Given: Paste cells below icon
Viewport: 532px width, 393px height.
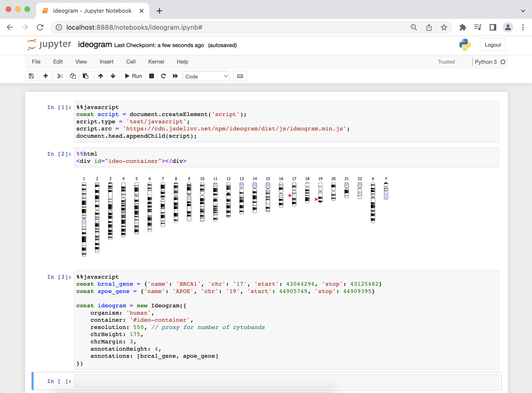Looking at the screenshot, I should pos(86,76).
